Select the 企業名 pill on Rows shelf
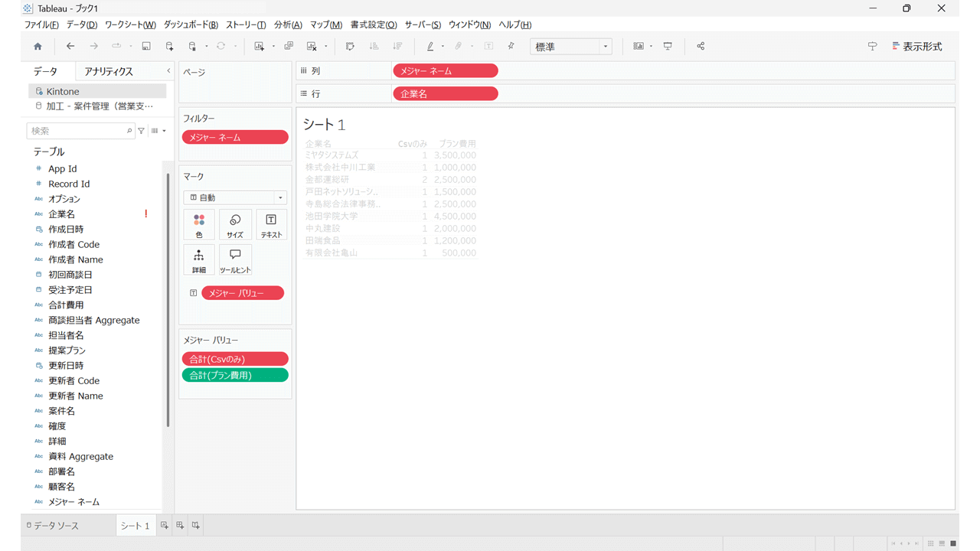 point(446,94)
